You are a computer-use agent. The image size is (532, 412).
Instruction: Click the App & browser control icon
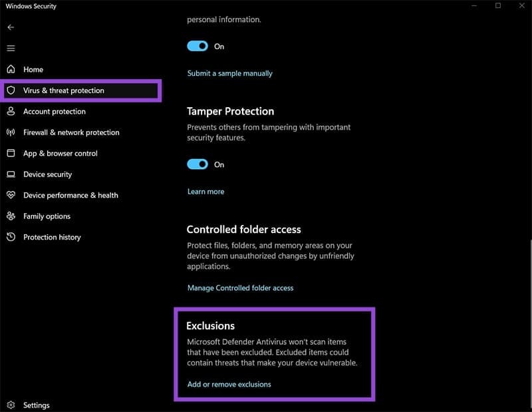tap(11, 153)
